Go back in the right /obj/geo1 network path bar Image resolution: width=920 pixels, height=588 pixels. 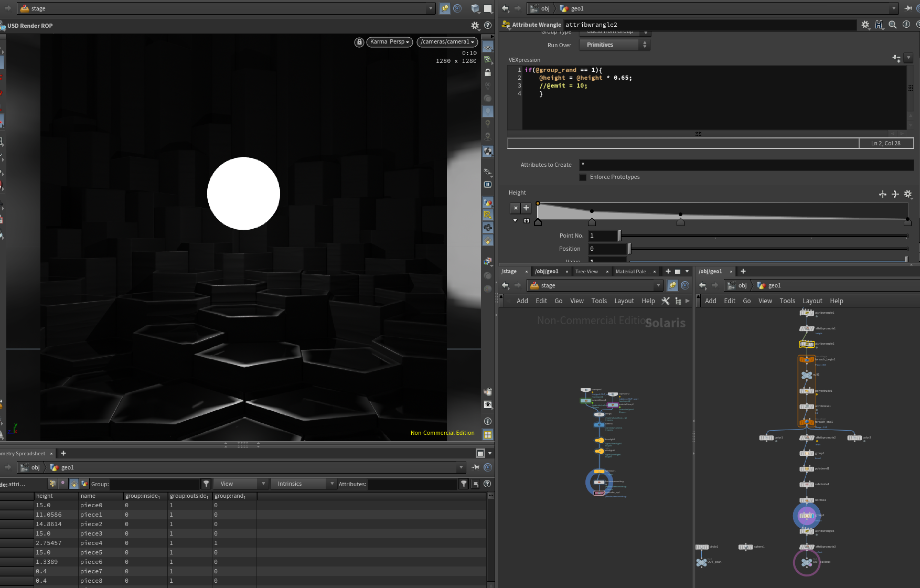click(x=702, y=285)
